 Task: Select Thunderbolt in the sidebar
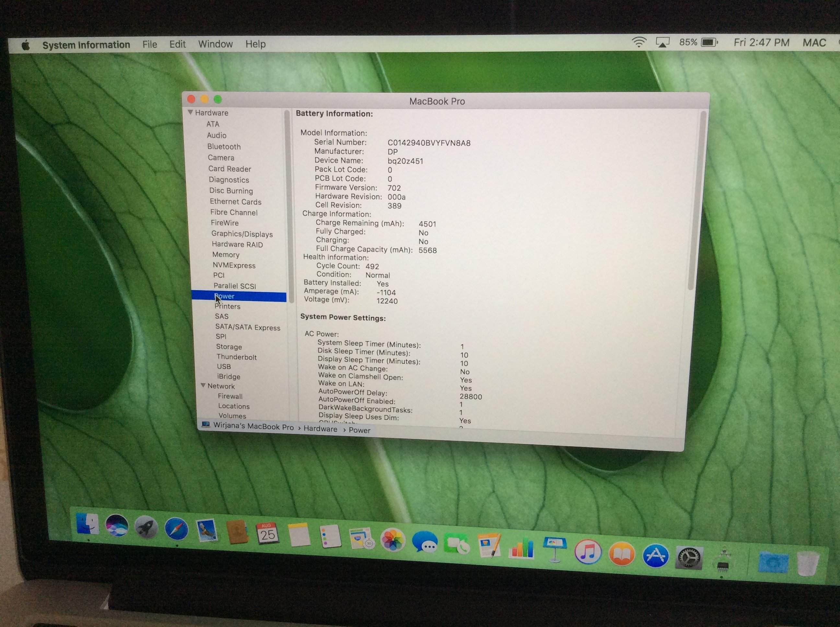237,357
